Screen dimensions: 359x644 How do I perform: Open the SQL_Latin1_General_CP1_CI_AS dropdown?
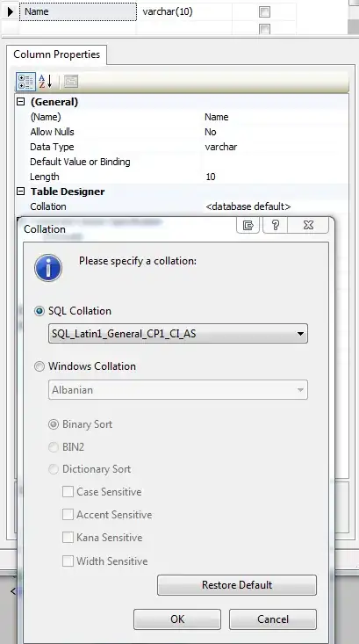177,334
